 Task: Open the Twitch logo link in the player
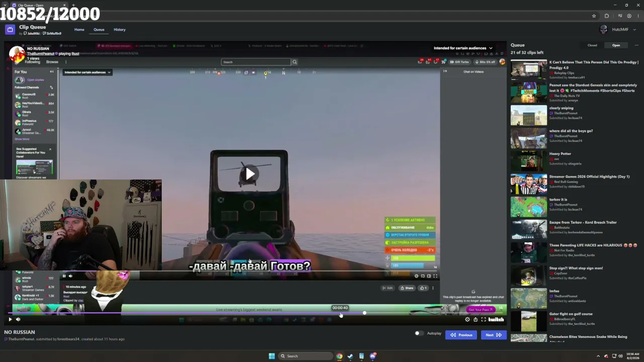(x=496, y=319)
